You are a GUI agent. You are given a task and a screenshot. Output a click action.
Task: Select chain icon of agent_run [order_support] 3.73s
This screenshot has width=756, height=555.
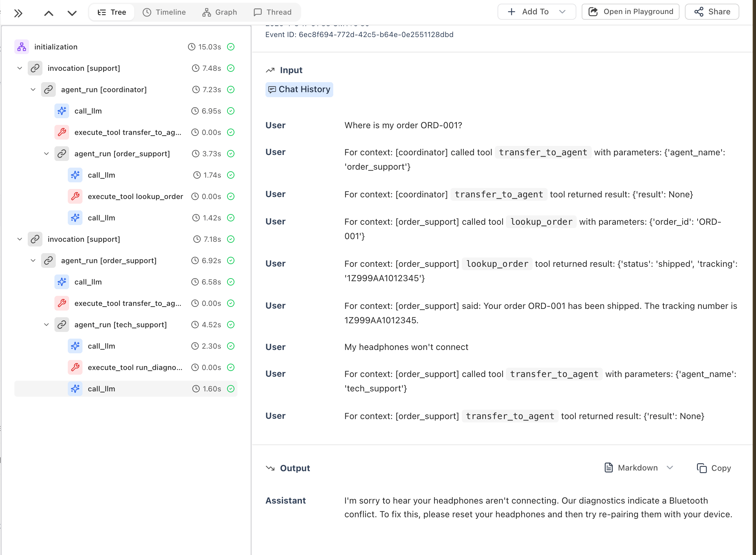[62, 154]
